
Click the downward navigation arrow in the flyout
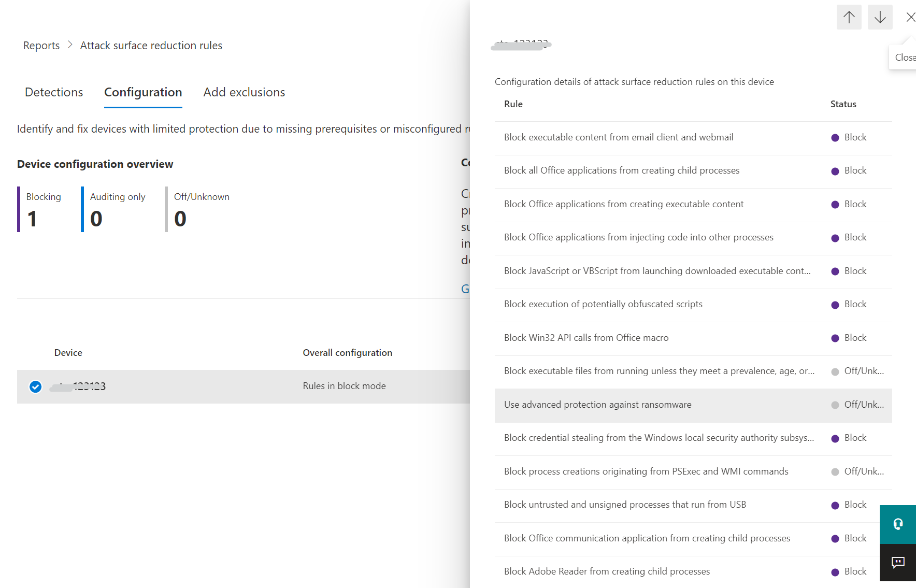coord(880,17)
